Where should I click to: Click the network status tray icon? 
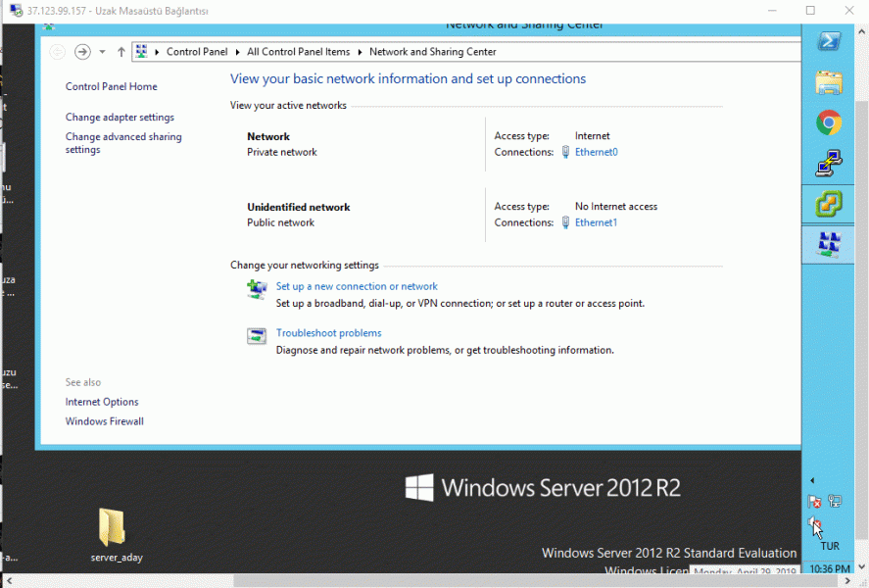click(835, 502)
